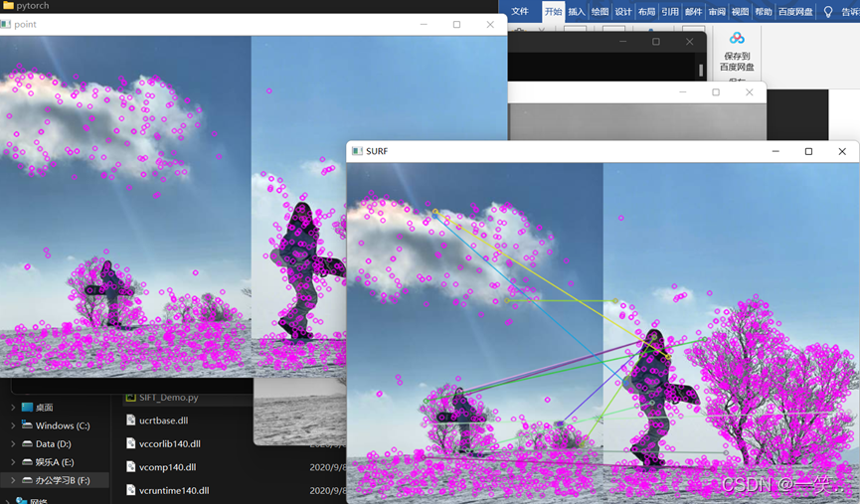
Task: Select 娱乐A (E:) in the Explorer tree
Action: [55, 462]
